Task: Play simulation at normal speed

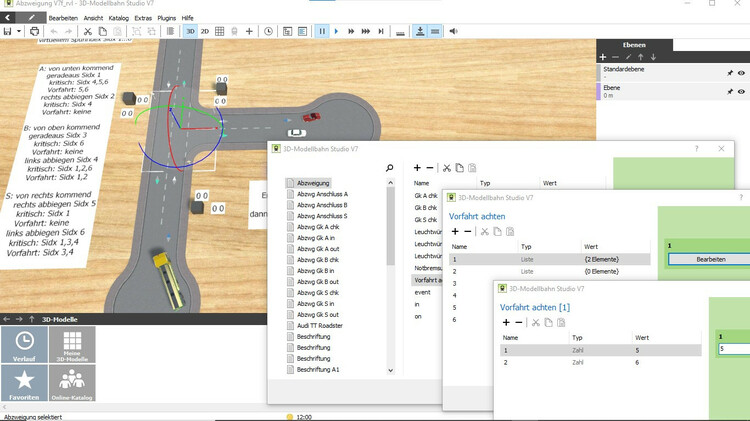Action: coord(336,32)
